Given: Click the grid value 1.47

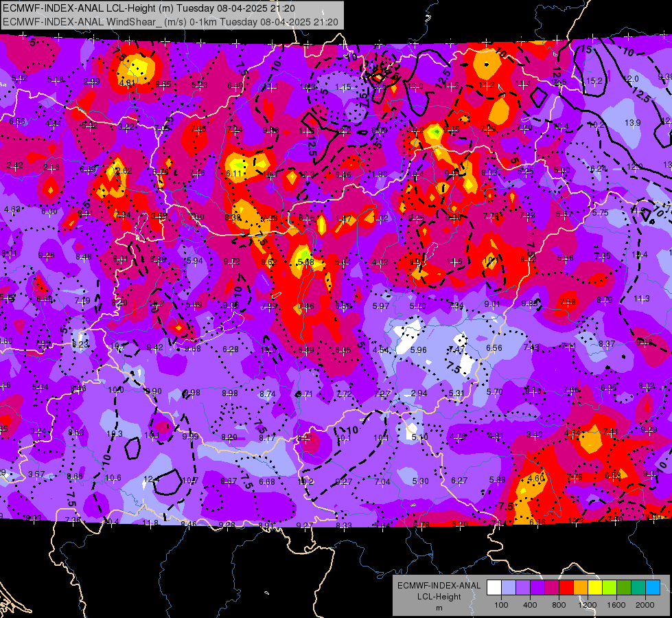Looking at the screenshot, I should pyautogui.click(x=343, y=219).
